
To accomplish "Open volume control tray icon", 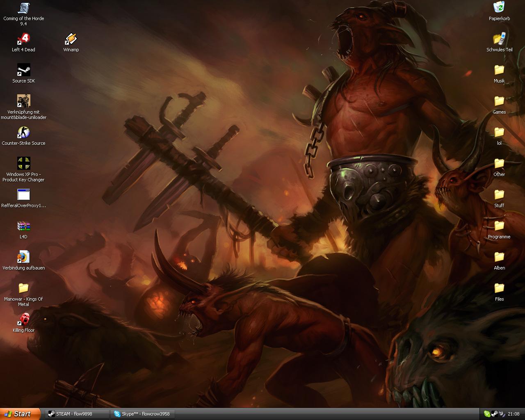I will pos(501,414).
